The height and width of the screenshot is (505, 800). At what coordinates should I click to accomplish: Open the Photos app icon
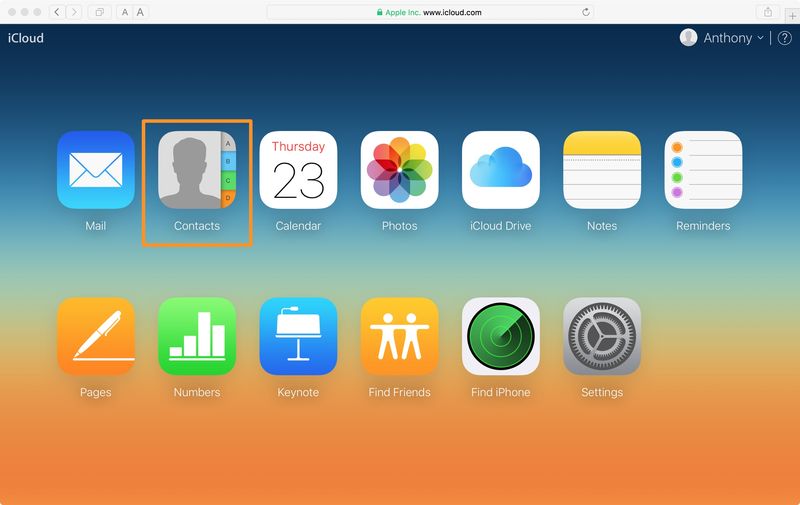point(399,170)
